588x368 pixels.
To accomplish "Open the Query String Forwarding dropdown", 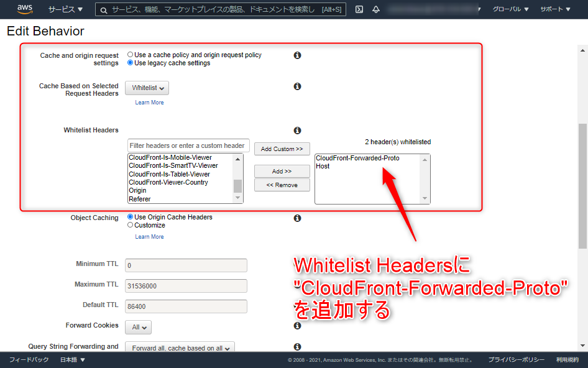I will 180,347.
